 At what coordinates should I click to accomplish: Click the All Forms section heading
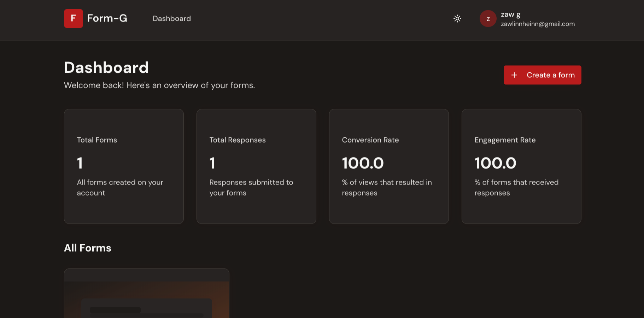88,248
